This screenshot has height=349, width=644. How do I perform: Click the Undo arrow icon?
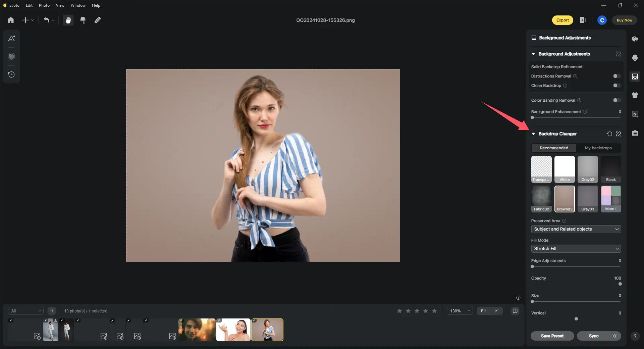pos(47,20)
